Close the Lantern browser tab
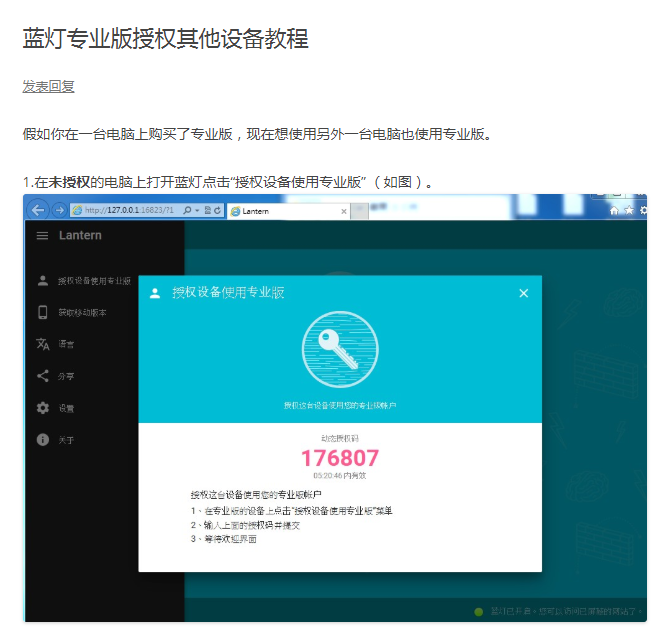 [x=344, y=211]
